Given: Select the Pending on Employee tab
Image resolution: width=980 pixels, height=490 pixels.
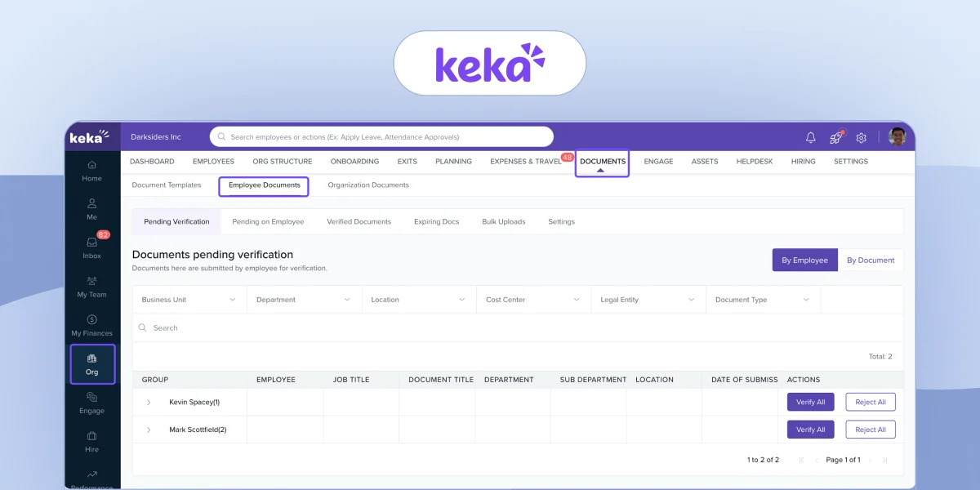Looking at the screenshot, I should click(268, 221).
